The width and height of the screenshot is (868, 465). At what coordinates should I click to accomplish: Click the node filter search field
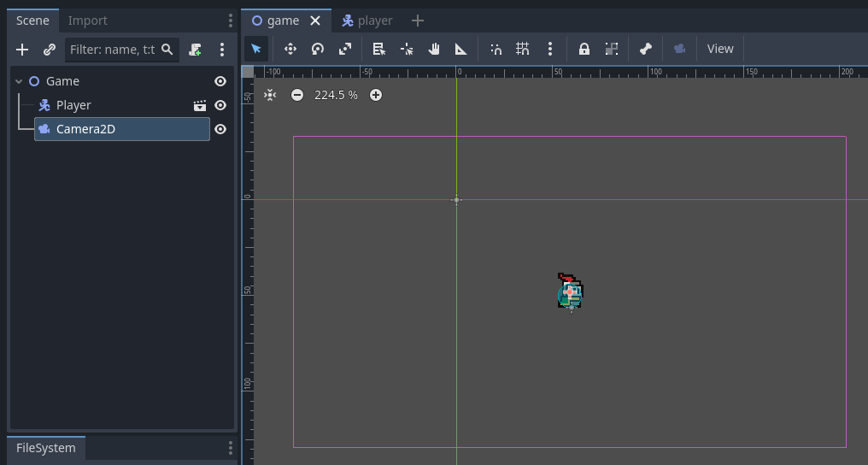click(x=113, y=50)
